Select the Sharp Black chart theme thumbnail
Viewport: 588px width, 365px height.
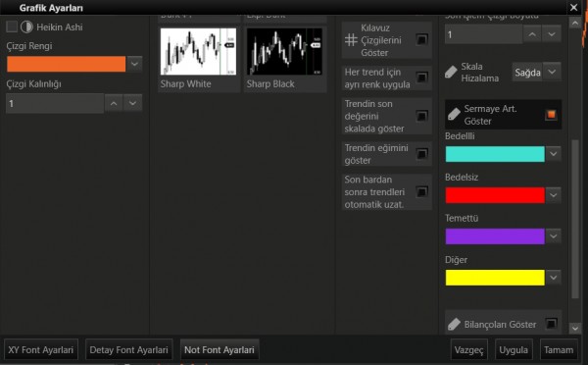pos(284,51)
